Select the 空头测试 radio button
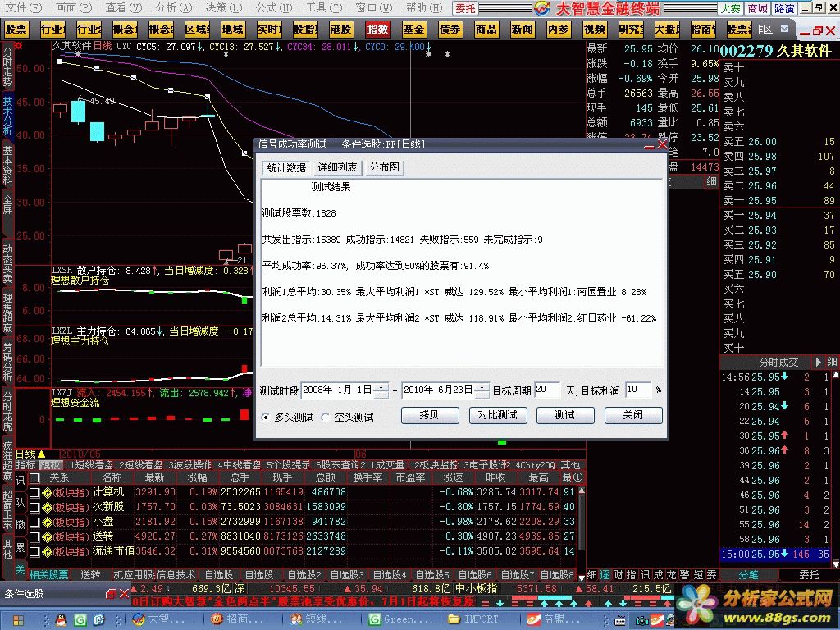The image size is (840, 630). click(x=325, y=418)
